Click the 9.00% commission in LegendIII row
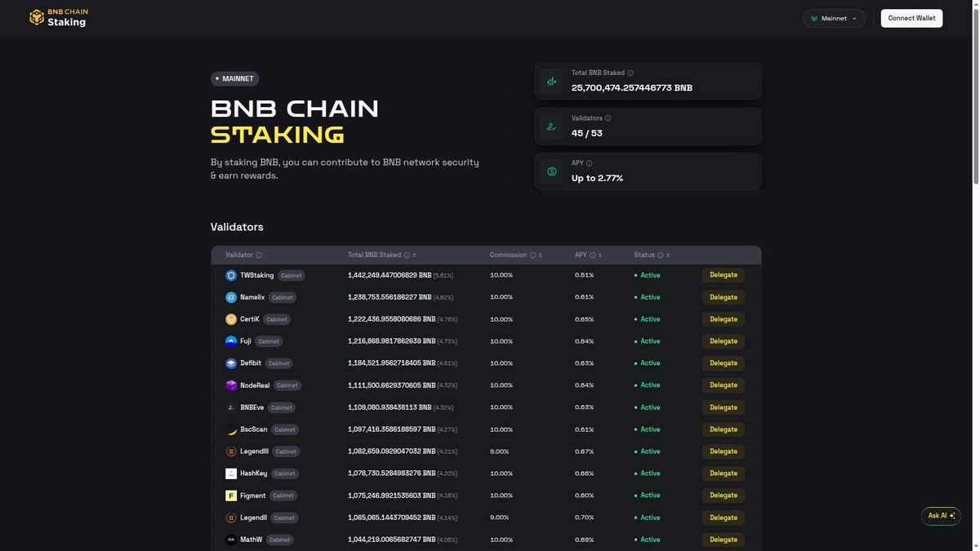The width and height of the screenshot is (980, 551). 500,451
